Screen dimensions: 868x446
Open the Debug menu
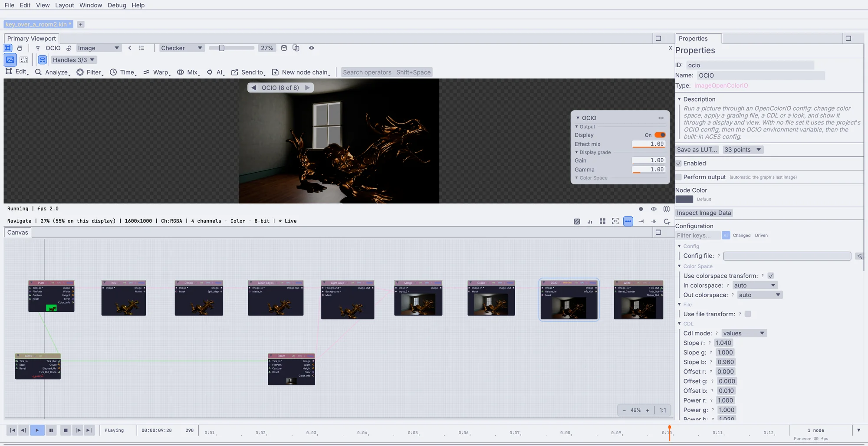click(x=117, y=5)
